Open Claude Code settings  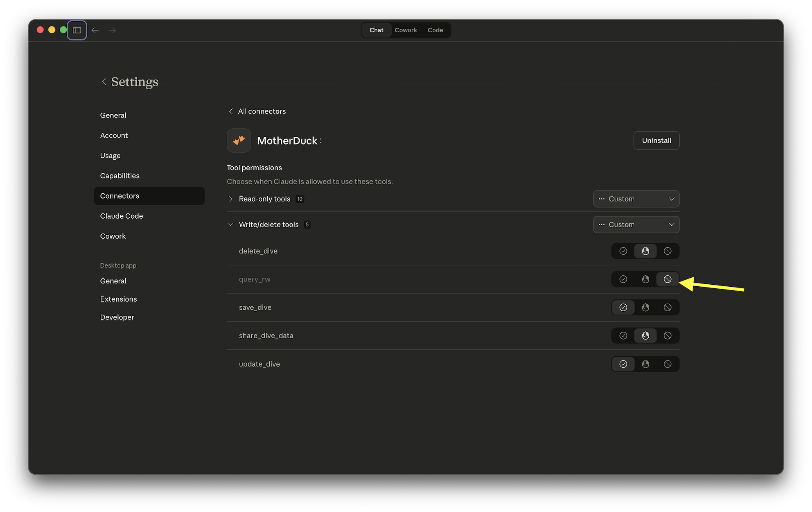(x=122, y=216)
